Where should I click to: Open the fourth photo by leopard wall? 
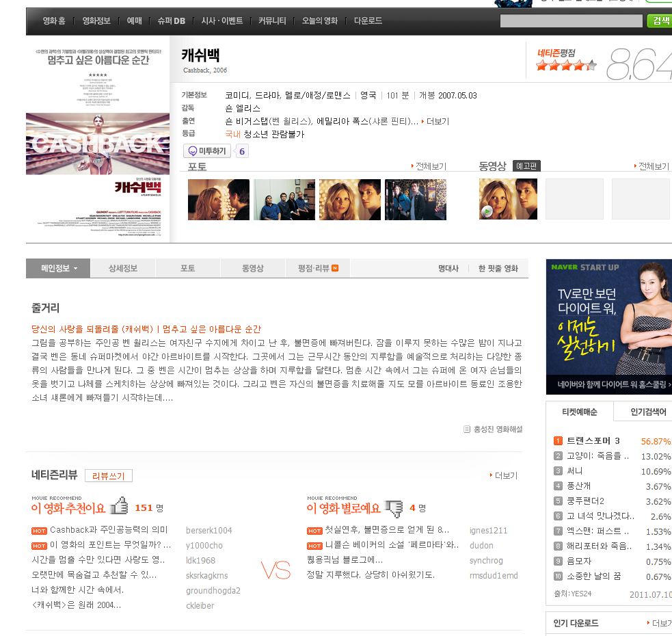point(415,200)
